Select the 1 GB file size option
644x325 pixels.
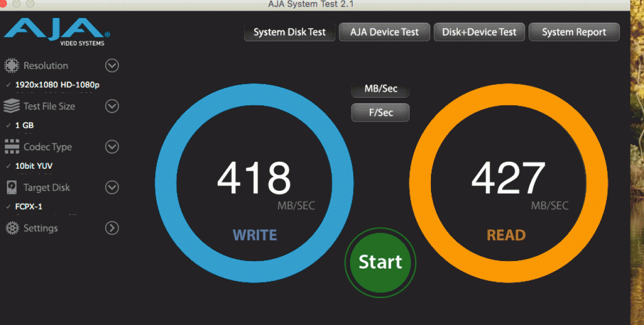coord(25,125)
